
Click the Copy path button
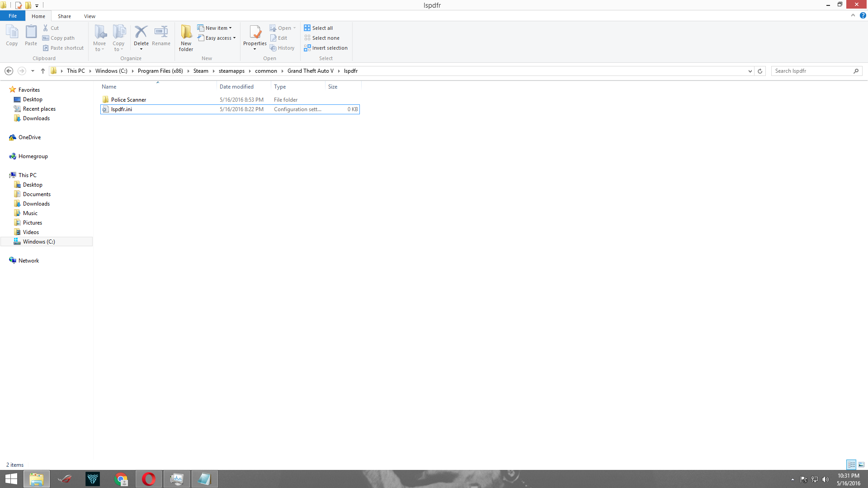pos(59,38)
